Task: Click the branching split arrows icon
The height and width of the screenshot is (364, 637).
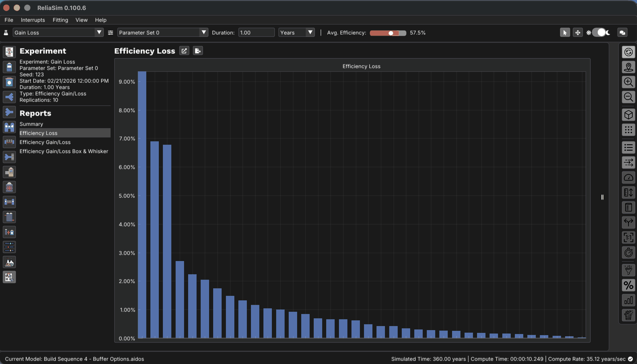Action: coord(629,222)
